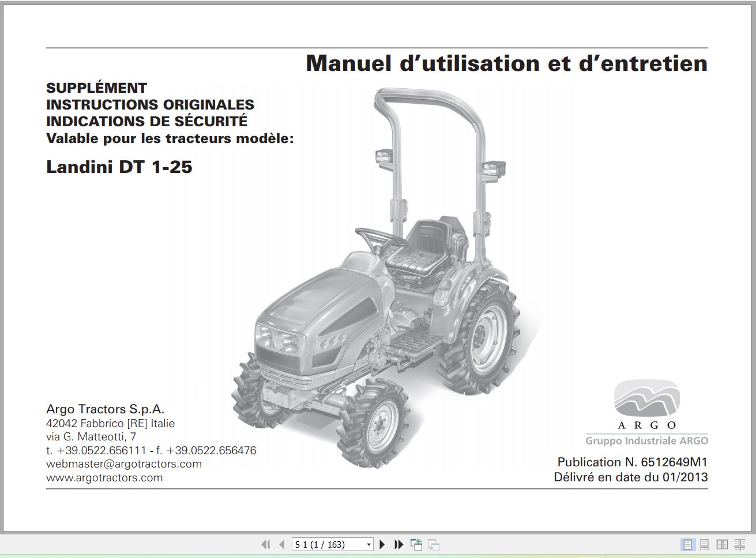Click the 'Landini DT 1-25' model text
The width and height of the screenshot is (756, 558).
(119, 167)
